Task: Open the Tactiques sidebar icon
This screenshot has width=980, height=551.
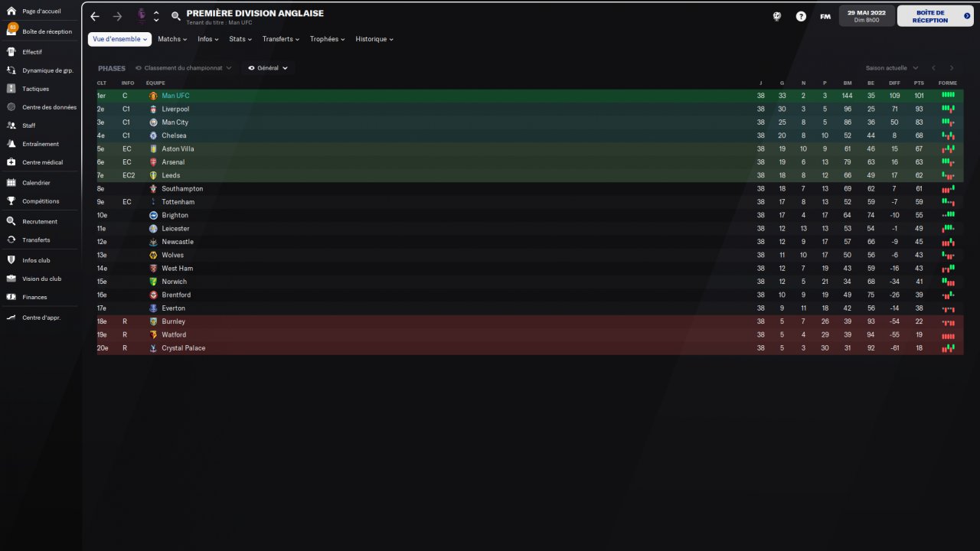Action: 11,89
